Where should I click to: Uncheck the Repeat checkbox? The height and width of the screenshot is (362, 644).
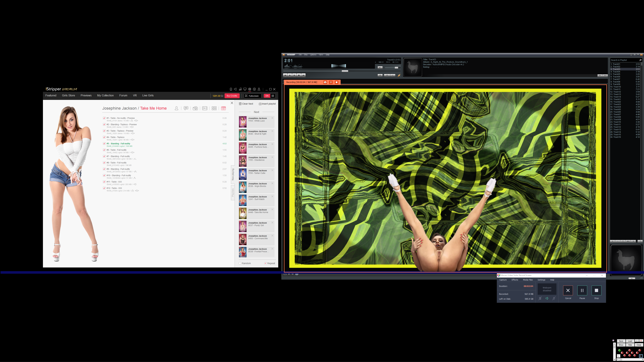pyautogui.click(x=265, y=263)
